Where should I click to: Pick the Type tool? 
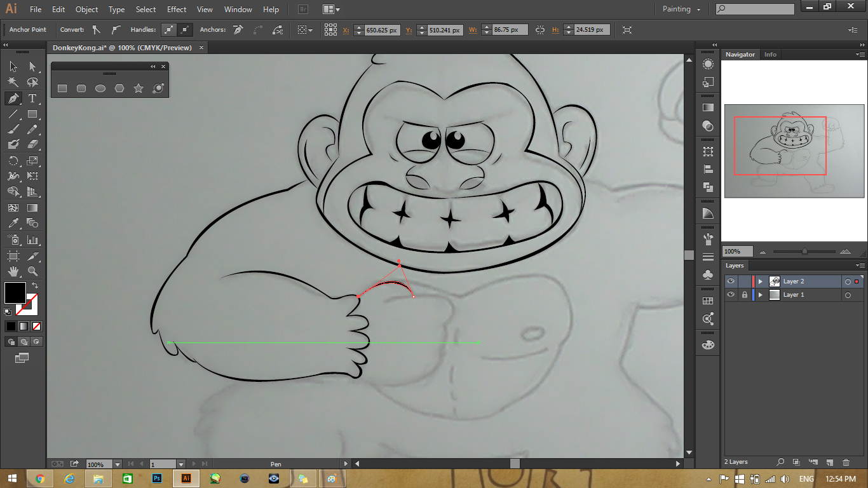32,98
